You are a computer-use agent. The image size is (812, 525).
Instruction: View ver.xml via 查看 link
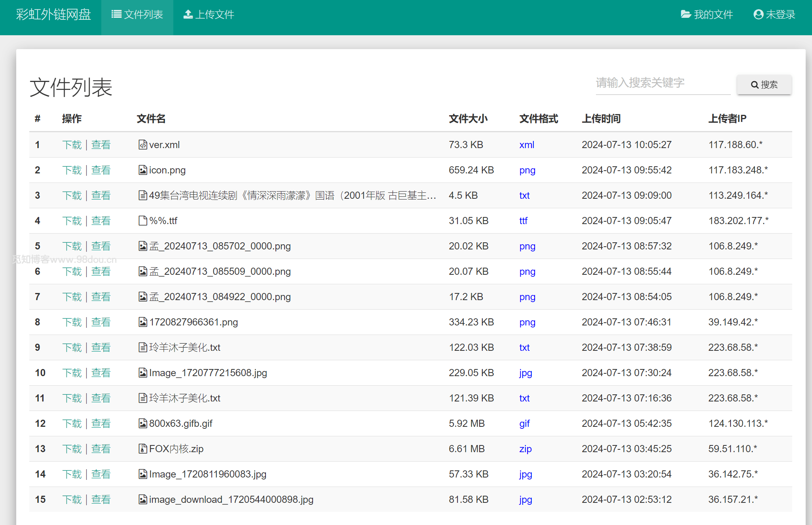click(x=101, y=145)
